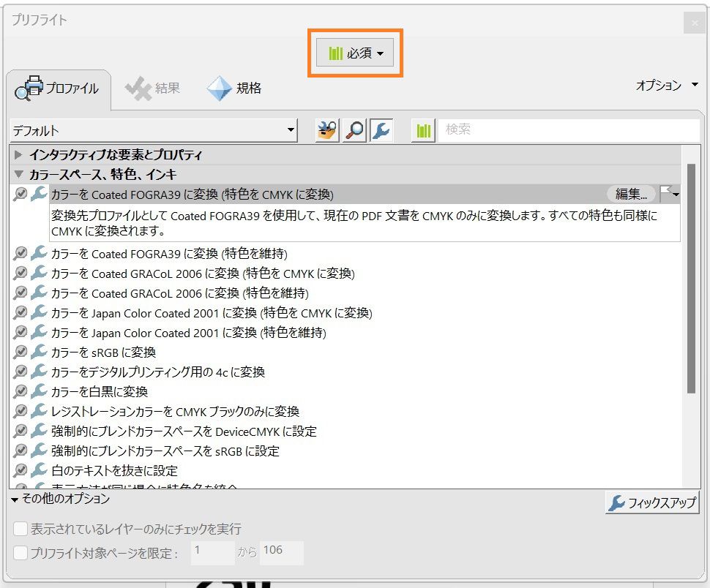This screenshot has height=588, width=710.
Task: Open the 必須 library dropdown
Action: (x=354, y=53)
